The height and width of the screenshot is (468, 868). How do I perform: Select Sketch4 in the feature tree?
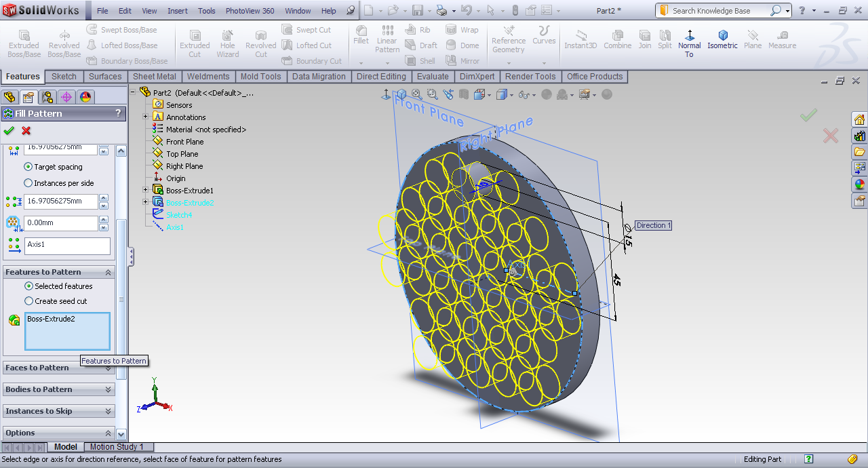[179, 215]
